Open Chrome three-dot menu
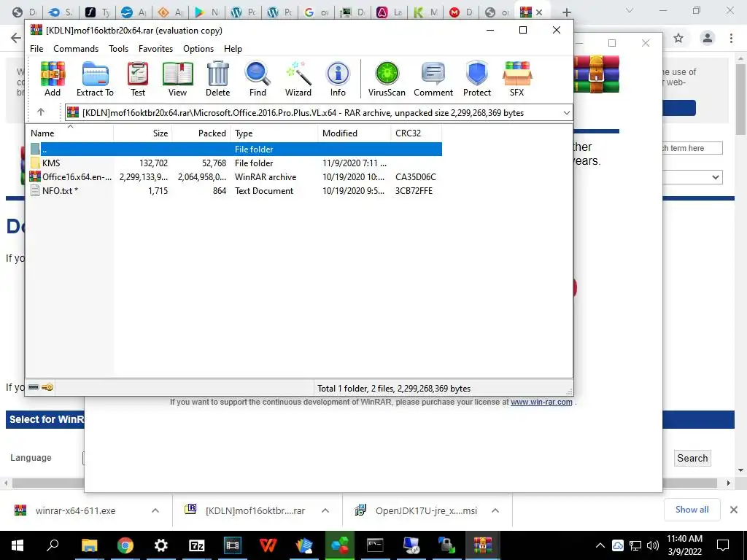 (x=731, y=38)
